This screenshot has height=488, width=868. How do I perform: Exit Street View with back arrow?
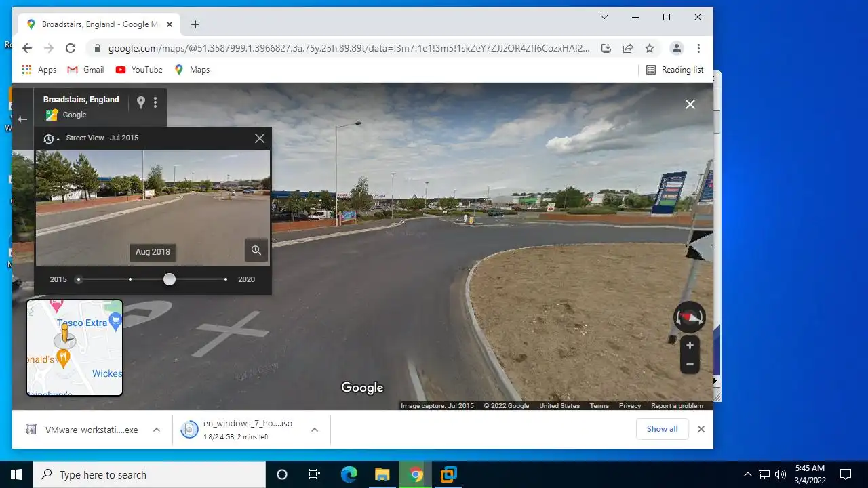point(22,119)
